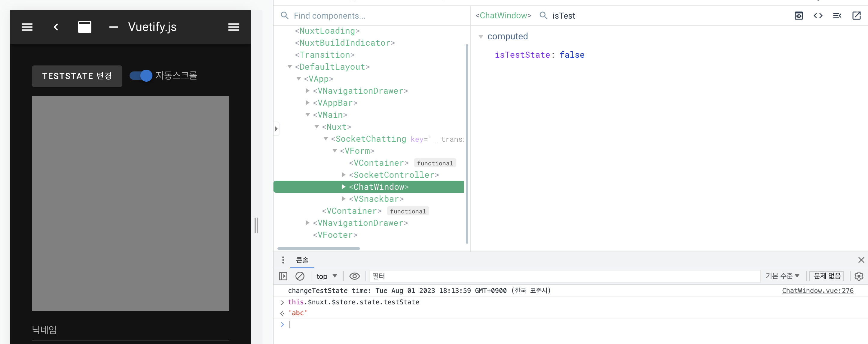Collapse the DefaultLayout component tree
Screen dimensions: 868x344
pyautogui.click(x=290, y=66)
